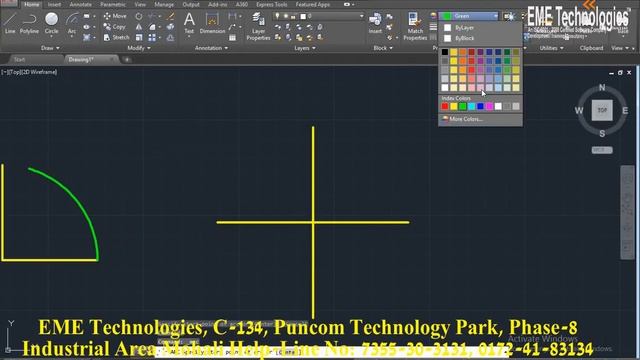Pick the black swatch in color grid
This screenshot has height=360, width=640.
pos(445,52)
